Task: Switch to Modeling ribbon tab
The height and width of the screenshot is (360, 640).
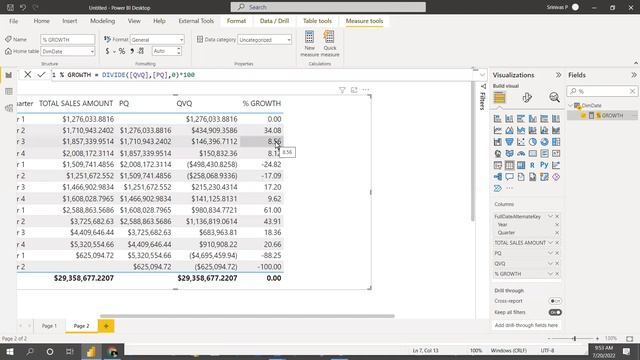Action: 102,21
